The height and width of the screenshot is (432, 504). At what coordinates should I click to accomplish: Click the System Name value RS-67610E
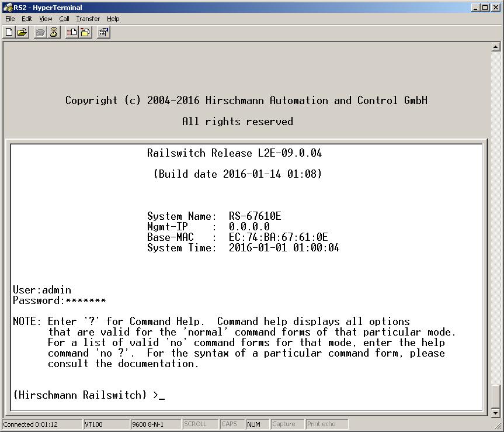[255, 216]
